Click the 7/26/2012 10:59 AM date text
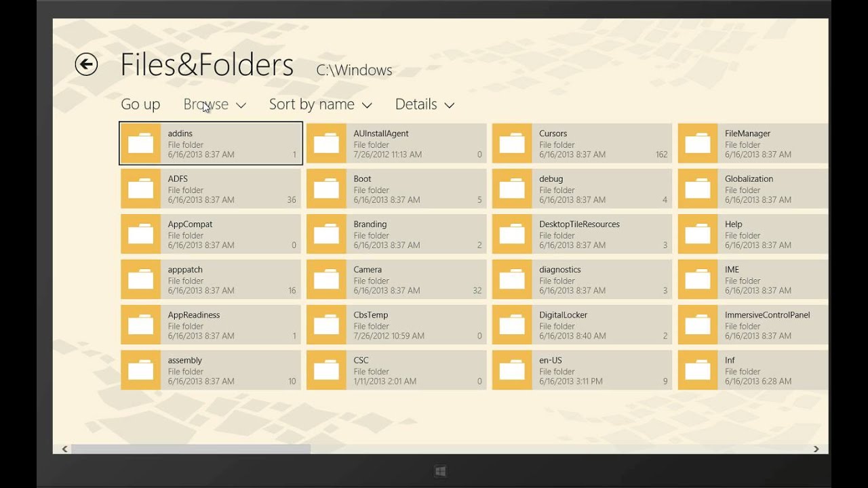Viewport: 868px width, 488px height. (389, 335)
